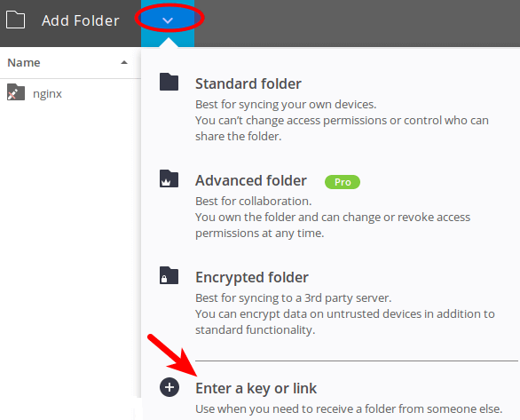The image size is (520, 420).
Task: Click the Encrypted folder lock icon
Action: coord(169,275)
